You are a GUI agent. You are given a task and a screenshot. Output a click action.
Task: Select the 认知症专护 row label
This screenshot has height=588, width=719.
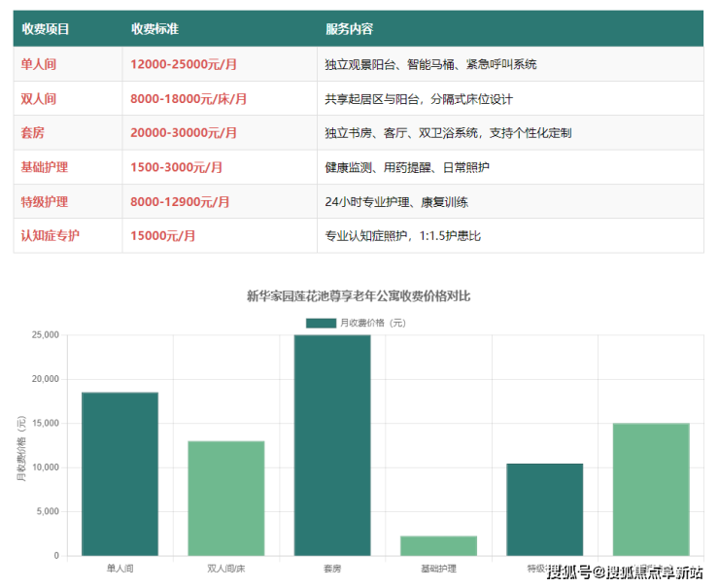(x=51, y=235)
